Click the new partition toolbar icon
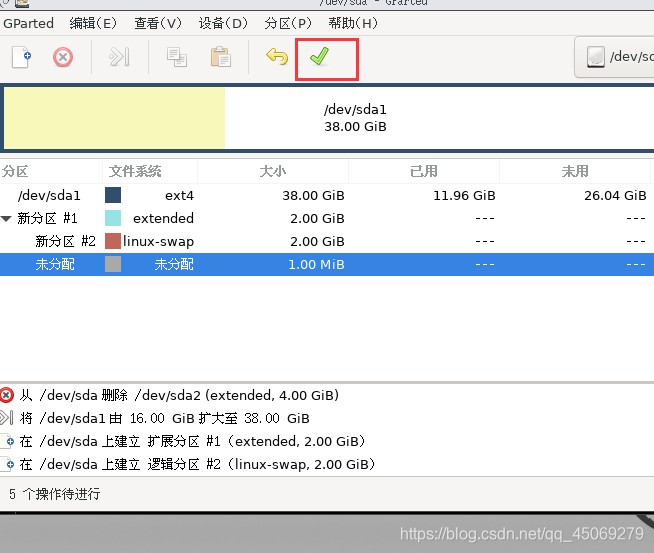 (22, 57)
